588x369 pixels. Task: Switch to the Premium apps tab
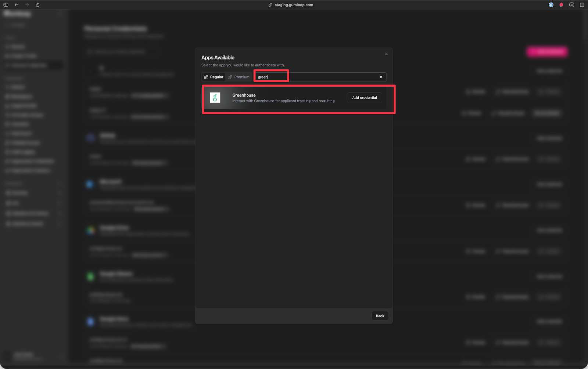239,77
